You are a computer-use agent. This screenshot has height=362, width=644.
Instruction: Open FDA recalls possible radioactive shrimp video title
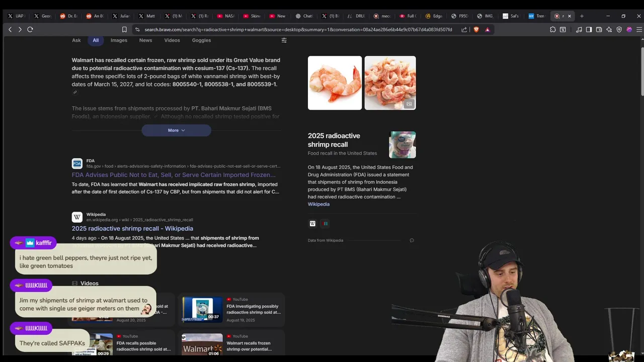tap(143, 346)
